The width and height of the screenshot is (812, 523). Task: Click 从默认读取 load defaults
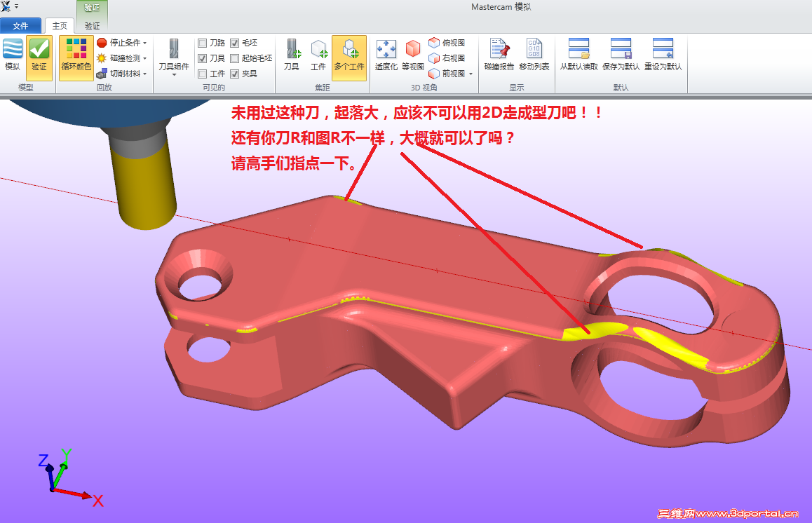point(578,55)
